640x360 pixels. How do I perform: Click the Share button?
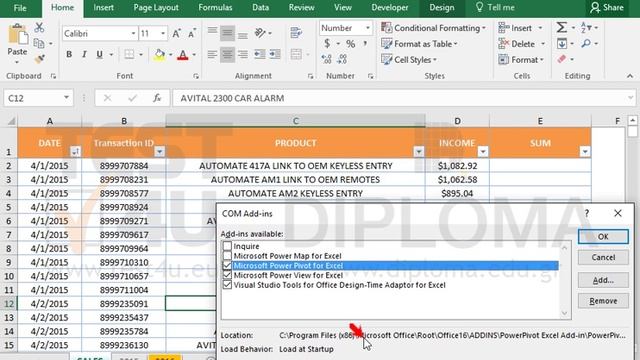pos(607,8)
